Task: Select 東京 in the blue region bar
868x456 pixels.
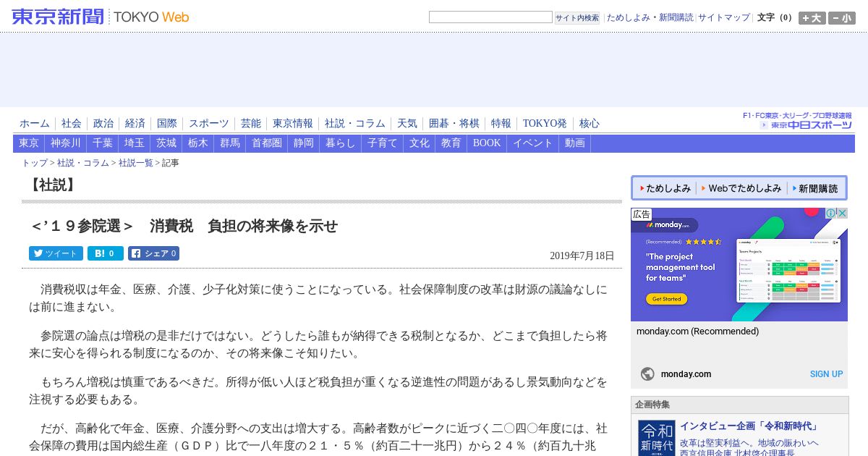Action: coord(29,143)
